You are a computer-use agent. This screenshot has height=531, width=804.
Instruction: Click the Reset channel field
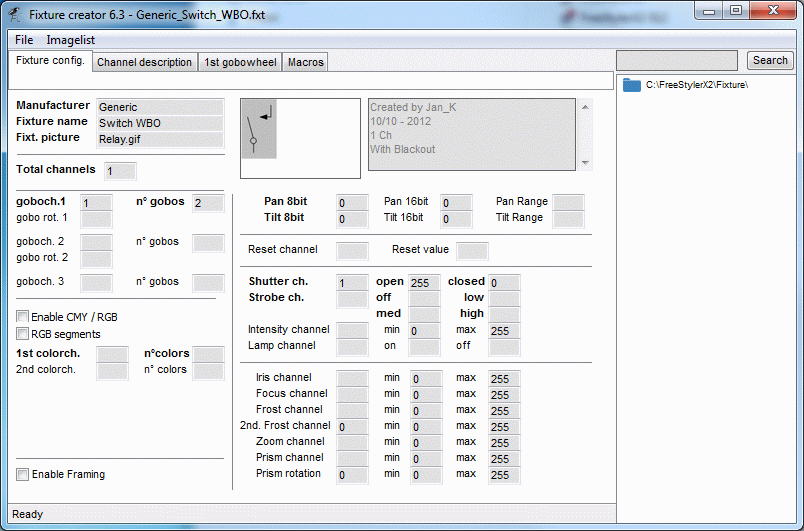point(352,251)
